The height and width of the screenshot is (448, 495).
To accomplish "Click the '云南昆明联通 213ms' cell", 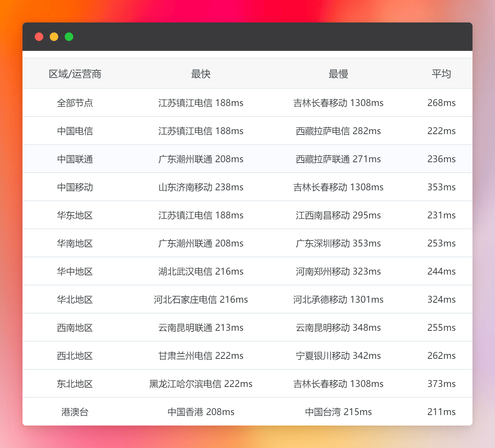I will tap(201, 327).
